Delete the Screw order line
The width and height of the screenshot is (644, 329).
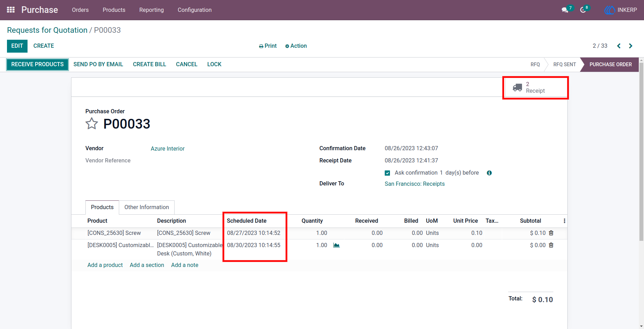tap(551, 233)
